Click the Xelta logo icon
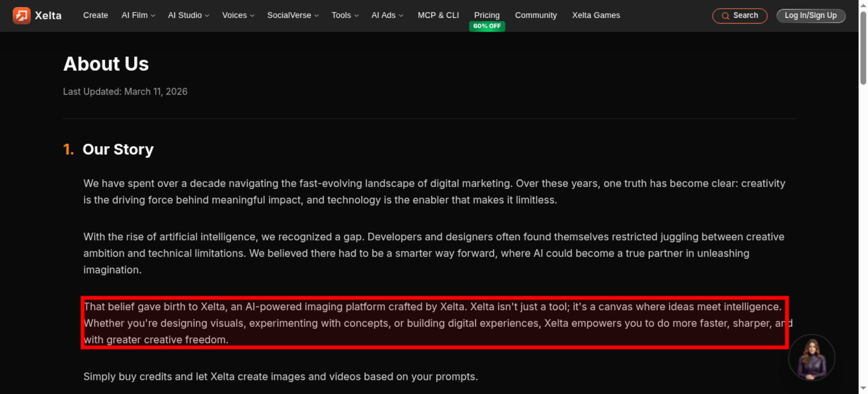Screen dimensions: 868x394 click(x=21, y=16)
